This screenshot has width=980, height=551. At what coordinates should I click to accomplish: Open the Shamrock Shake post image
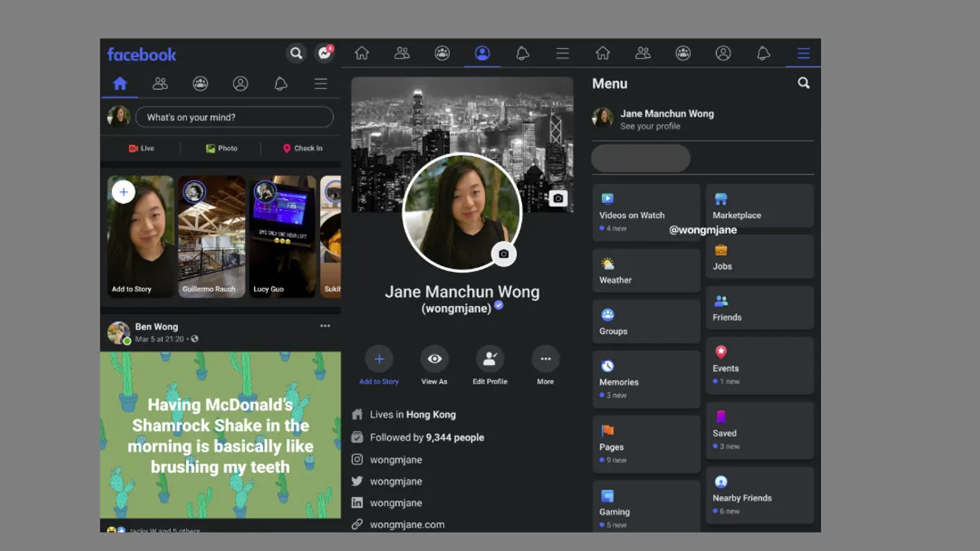pyautogui.click(x=220, y=435)
